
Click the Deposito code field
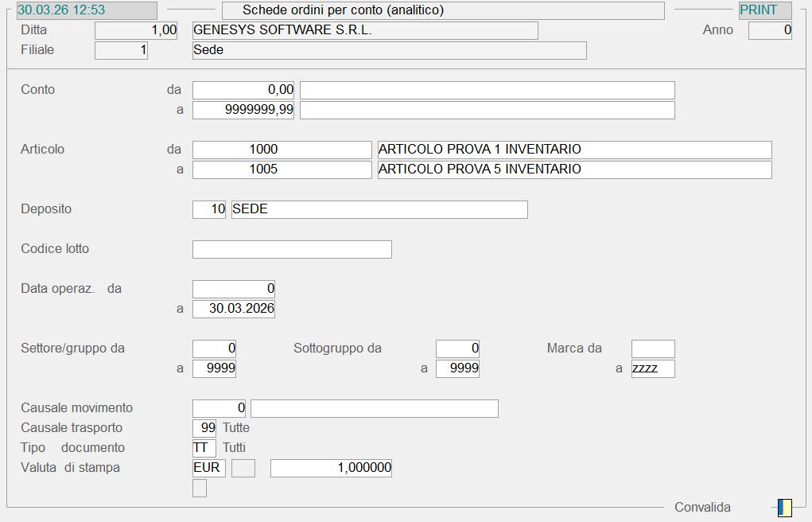coord(209,209)
